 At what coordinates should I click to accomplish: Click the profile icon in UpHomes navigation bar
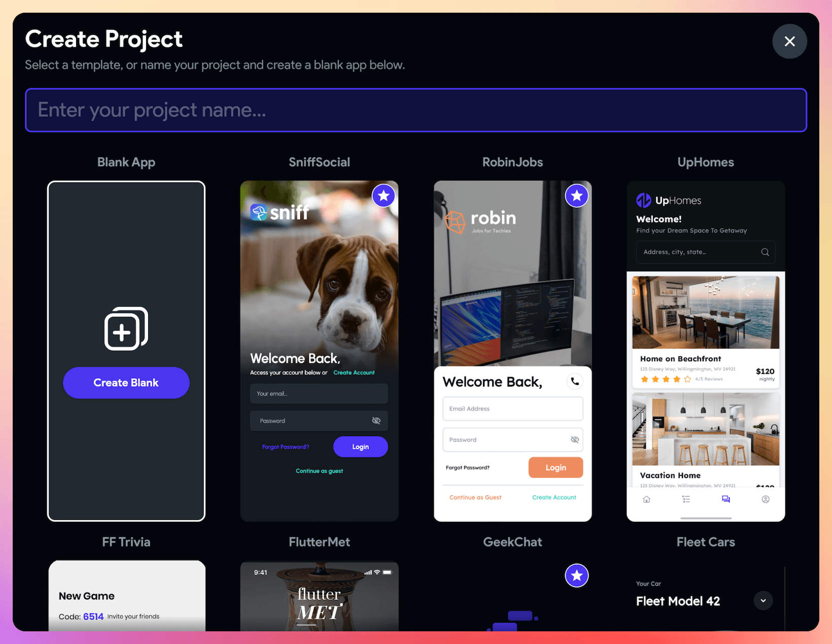pyautogui.click(x=766, y=499)
